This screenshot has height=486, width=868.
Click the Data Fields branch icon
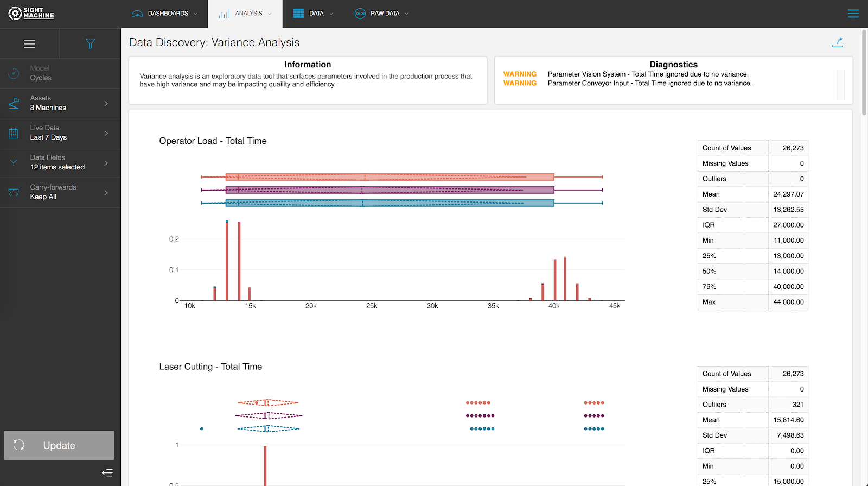[x=14, y=163]
